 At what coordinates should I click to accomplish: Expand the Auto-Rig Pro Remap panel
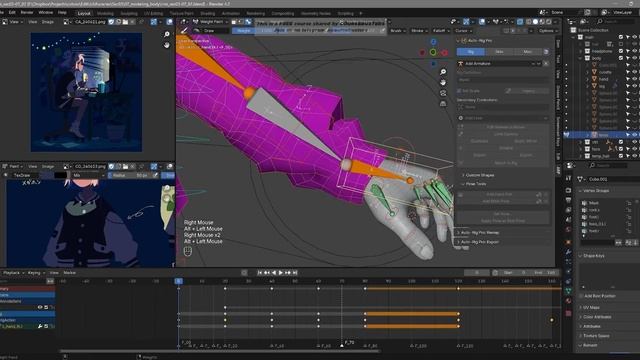coord(479,233)
